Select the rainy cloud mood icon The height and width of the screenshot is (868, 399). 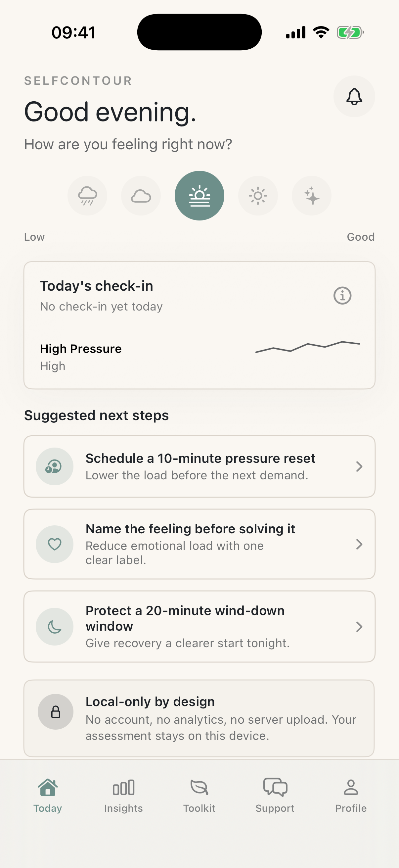coord(87,195)
